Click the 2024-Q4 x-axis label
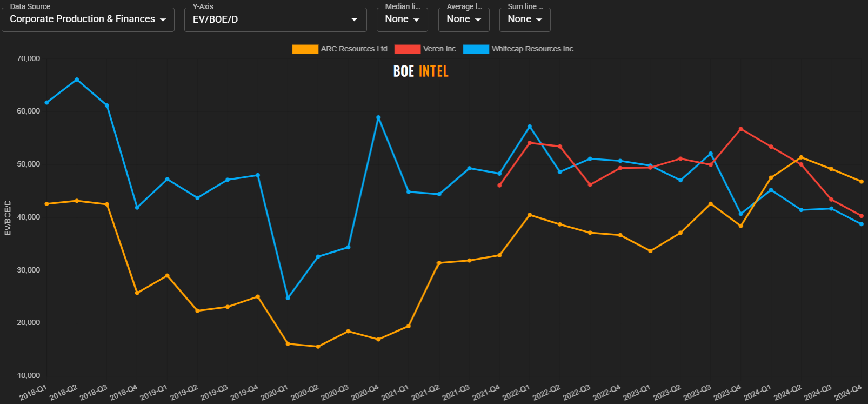The width and height of the screenshot is (868, 404). pyautogui.click(x=848, y=393)
